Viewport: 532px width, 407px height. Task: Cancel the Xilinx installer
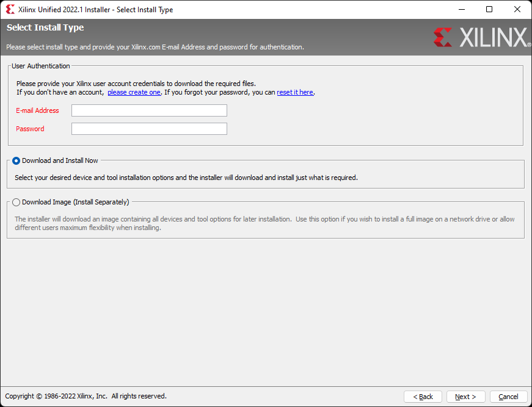point(508,397)
